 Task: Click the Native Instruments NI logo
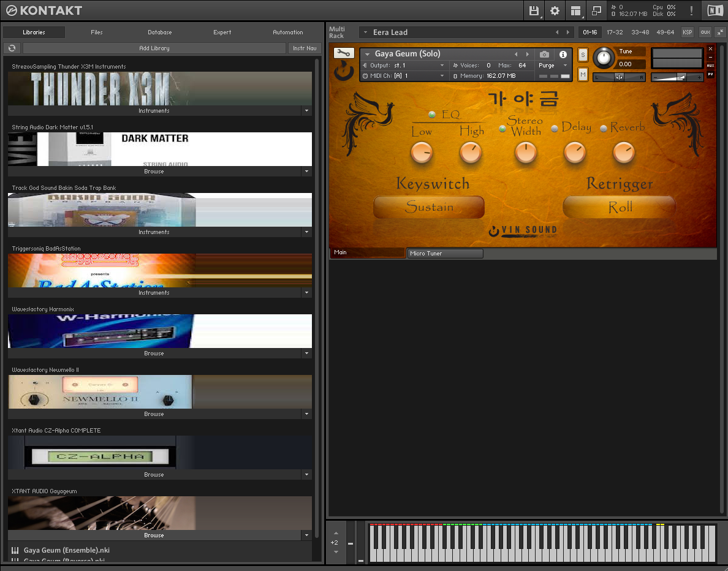tap(715, 10)
